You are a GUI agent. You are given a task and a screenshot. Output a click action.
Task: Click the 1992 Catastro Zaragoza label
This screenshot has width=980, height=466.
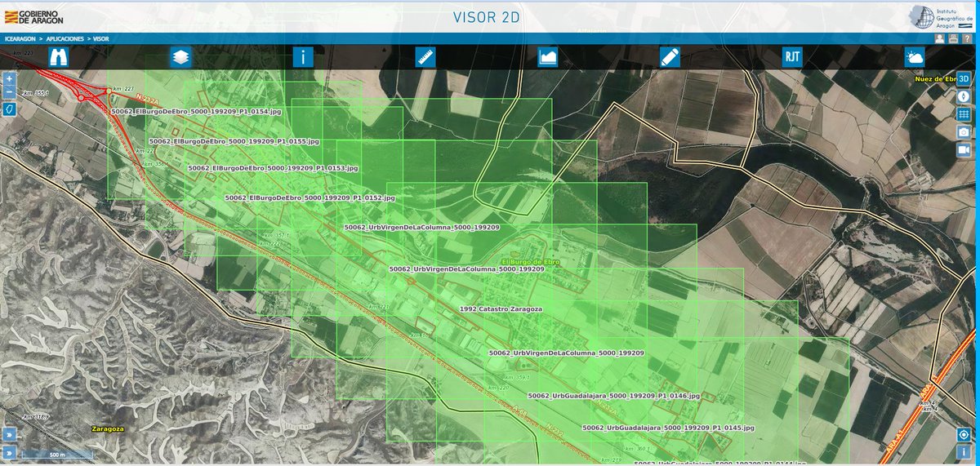pyautogui.click(x=501, y=310)
